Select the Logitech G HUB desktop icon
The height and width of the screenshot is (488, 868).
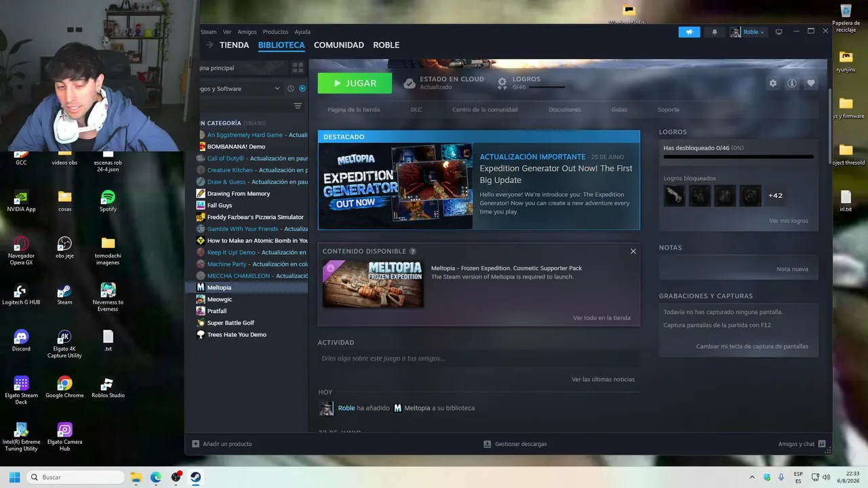point(21,294)
